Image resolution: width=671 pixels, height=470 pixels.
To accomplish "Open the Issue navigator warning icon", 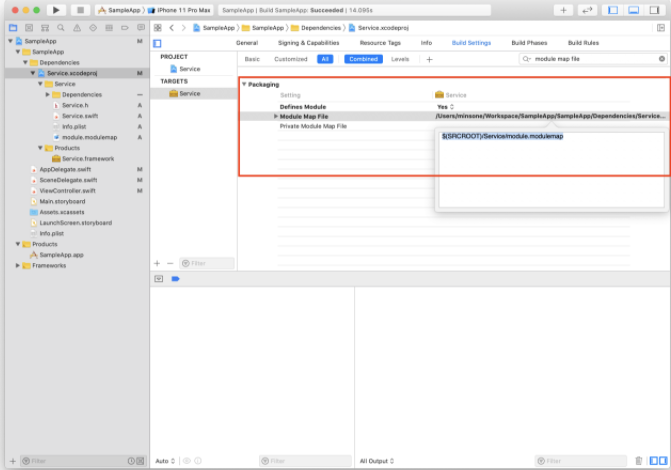I will (x=77, y=28).
